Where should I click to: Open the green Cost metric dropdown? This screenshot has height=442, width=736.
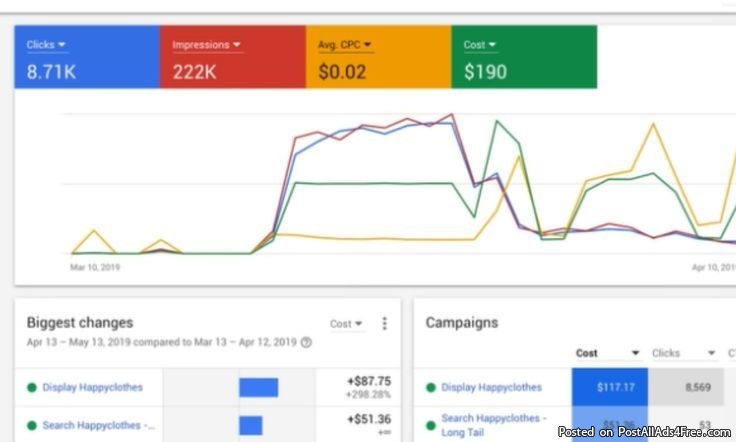point(480,45)
